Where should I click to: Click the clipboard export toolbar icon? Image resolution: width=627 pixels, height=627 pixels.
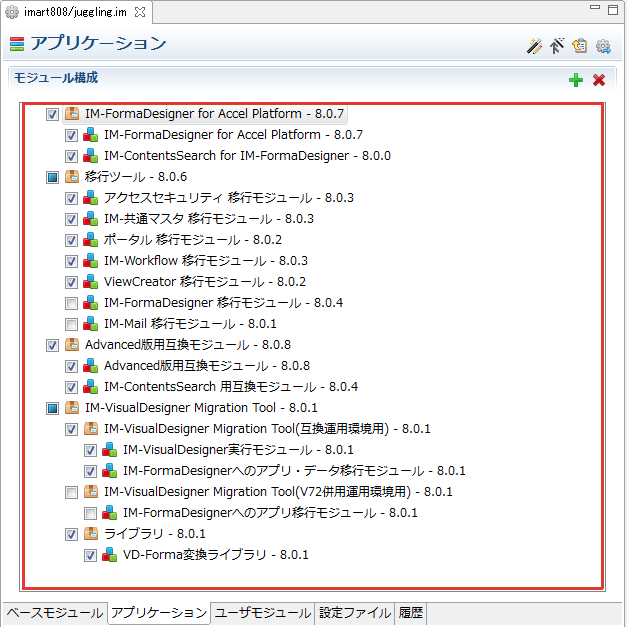(579, 46)
